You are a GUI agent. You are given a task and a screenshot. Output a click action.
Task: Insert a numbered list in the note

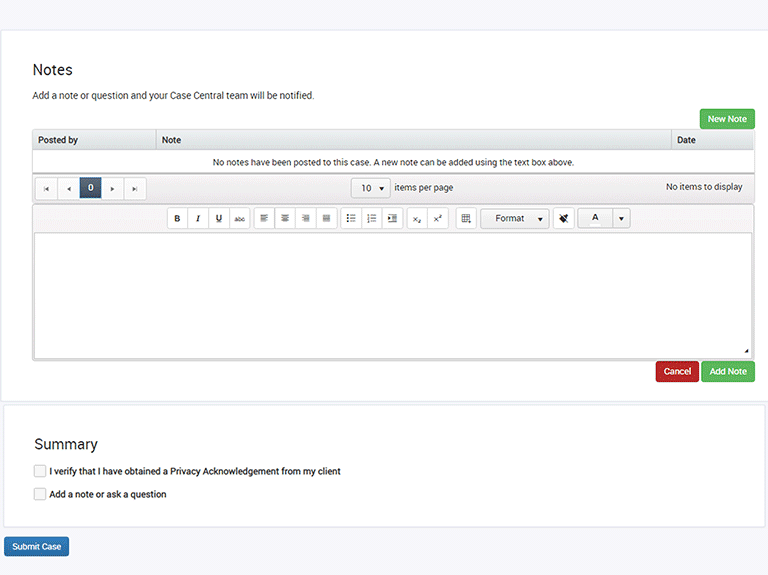[372, 218]
